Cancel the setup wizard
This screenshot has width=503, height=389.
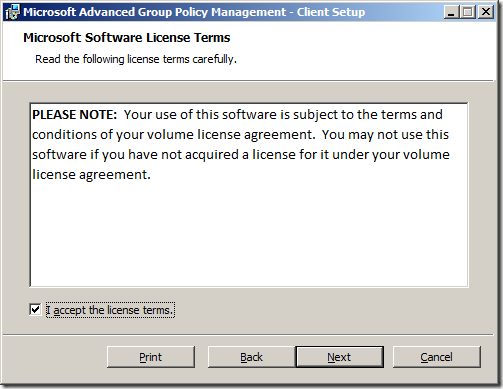[437, 357]
